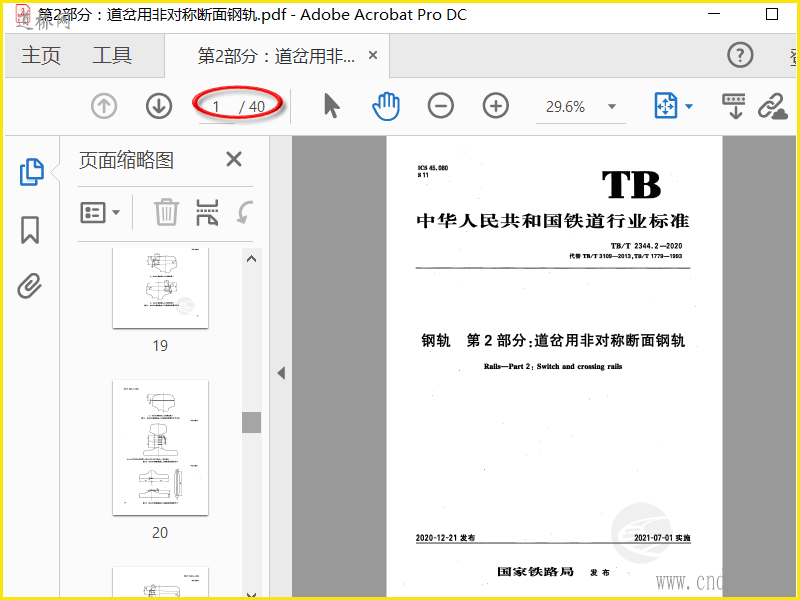This screenshot has height=600, width=800.
Task: Open the Attachments paperclip panel
Action: coord(30,286)
